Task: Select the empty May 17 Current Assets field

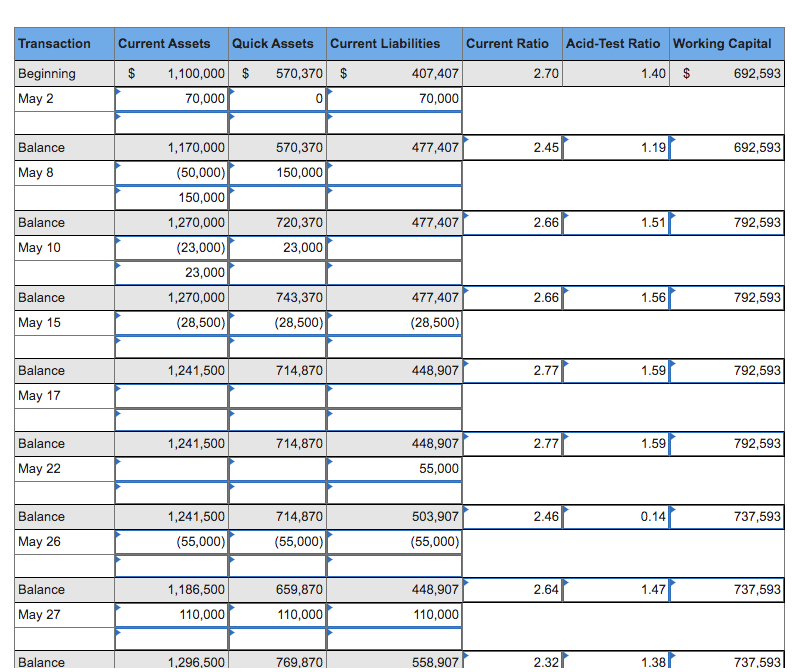Action: [x=172, y=396]
